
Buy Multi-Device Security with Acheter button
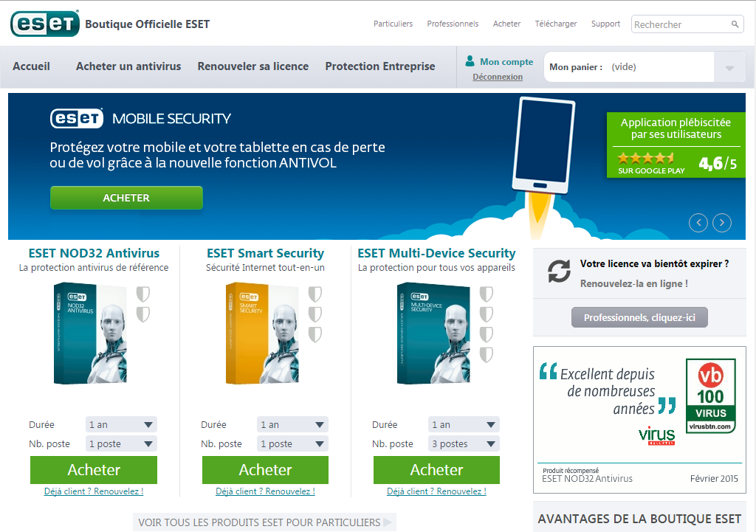(x=436, y=470)
